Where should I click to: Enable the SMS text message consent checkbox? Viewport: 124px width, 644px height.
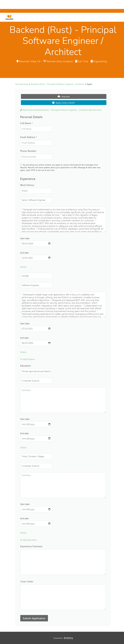click(x=21, y=165)
